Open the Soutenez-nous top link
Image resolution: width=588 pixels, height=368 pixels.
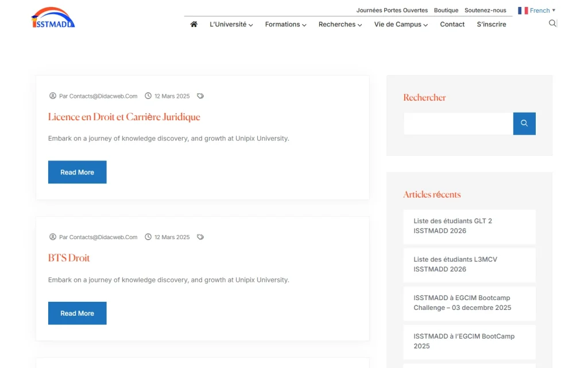pos(485,10)
